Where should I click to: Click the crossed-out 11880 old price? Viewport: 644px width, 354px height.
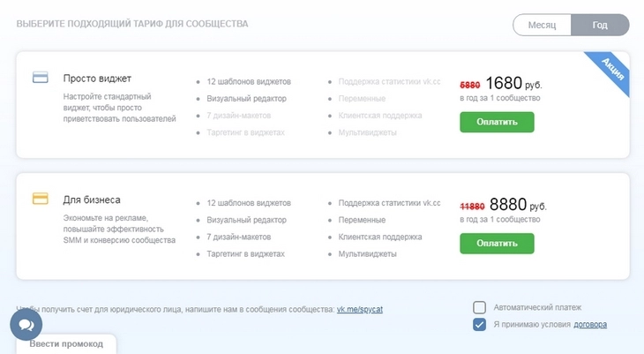(x=472, y=207)
